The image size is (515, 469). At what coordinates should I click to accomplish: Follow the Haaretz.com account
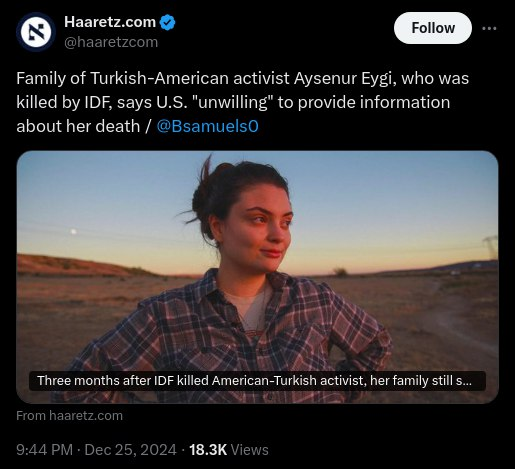click(433, 28)
